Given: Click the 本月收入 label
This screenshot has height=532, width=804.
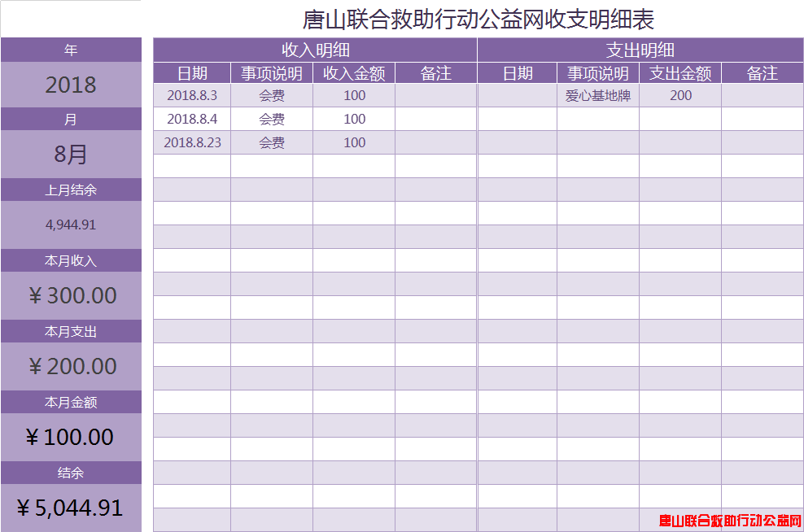Looking at the screenshot, I should (x=71, y=260).
